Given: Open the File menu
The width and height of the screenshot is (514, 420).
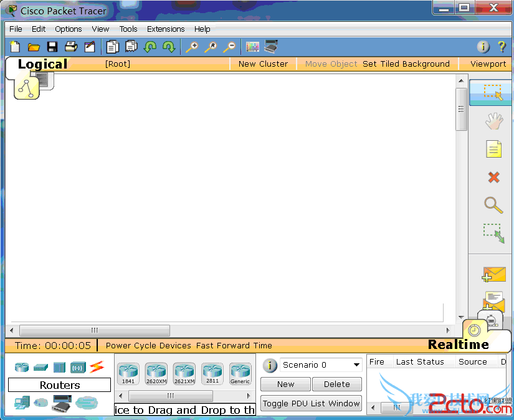Looking at the screenshot, I should pos(16,29).
